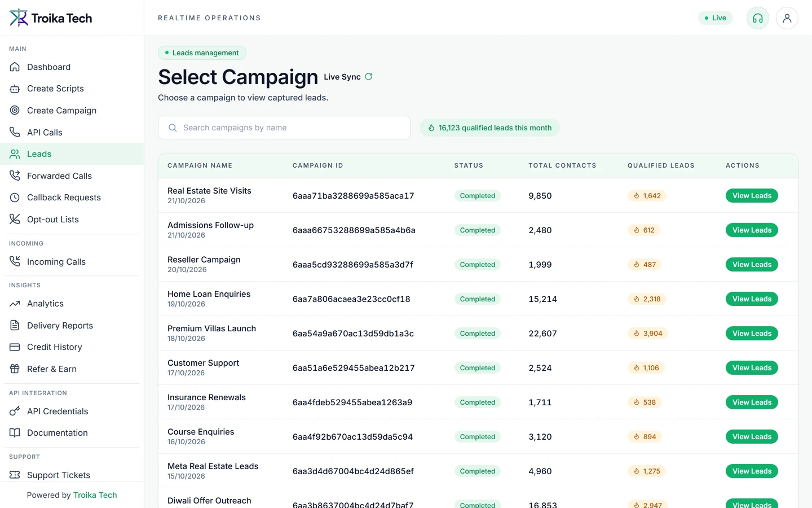The width and height of the screenshot is (812, 508).
Task: Click the Callback Requests clock icon
Action: tap(15, 198)
